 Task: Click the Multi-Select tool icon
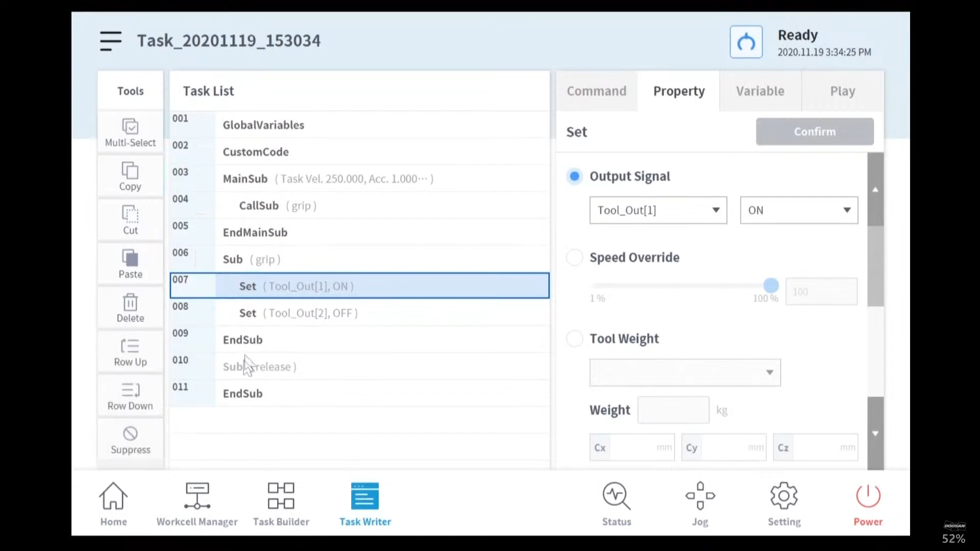(x=130, y=127)
